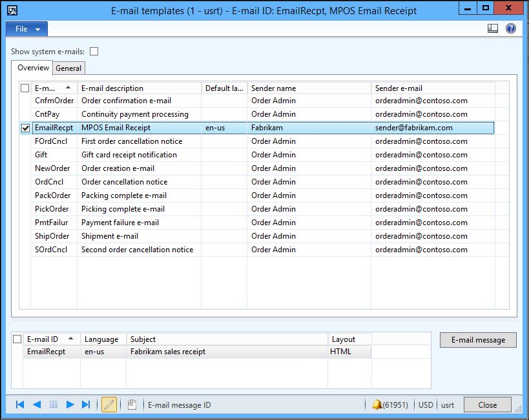Viewport: 529px width, 420px height.
Task: Click the view layout icon beside help
Action: (493, 29)
